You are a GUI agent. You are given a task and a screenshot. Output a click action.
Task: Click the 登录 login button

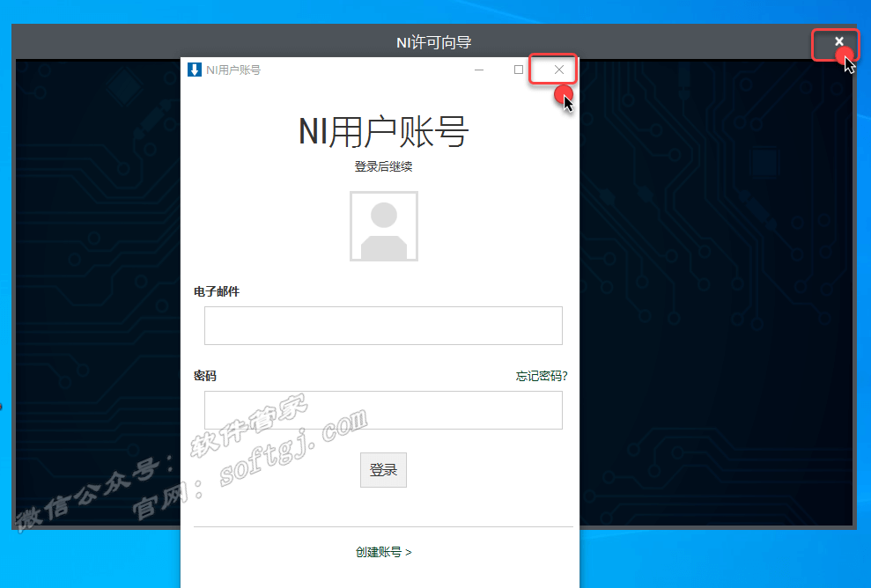pos(383,470)
